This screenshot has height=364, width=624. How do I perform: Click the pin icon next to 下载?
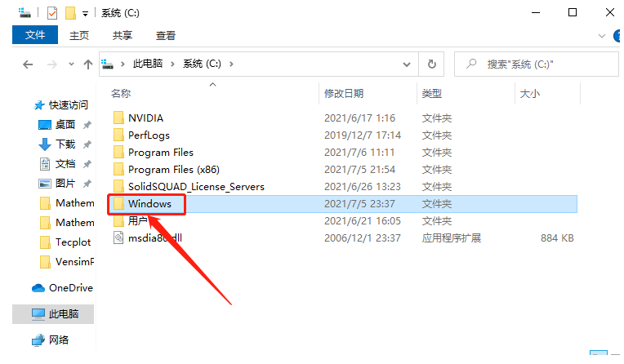pos(87,144)
